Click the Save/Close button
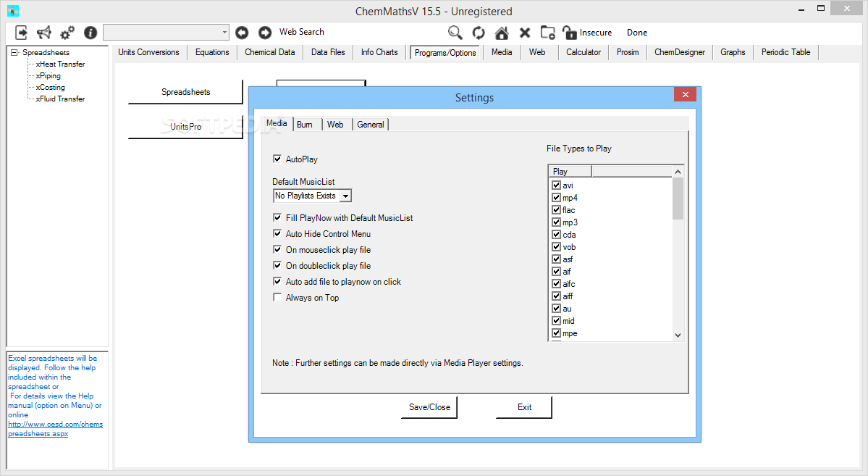Screen dimensions: 868x476 (x=429, y=406)
